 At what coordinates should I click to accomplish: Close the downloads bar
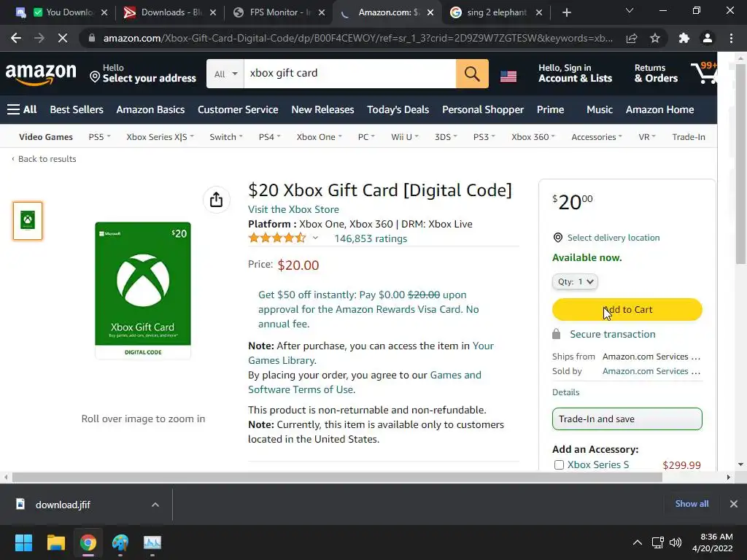[x=734, y=504]
